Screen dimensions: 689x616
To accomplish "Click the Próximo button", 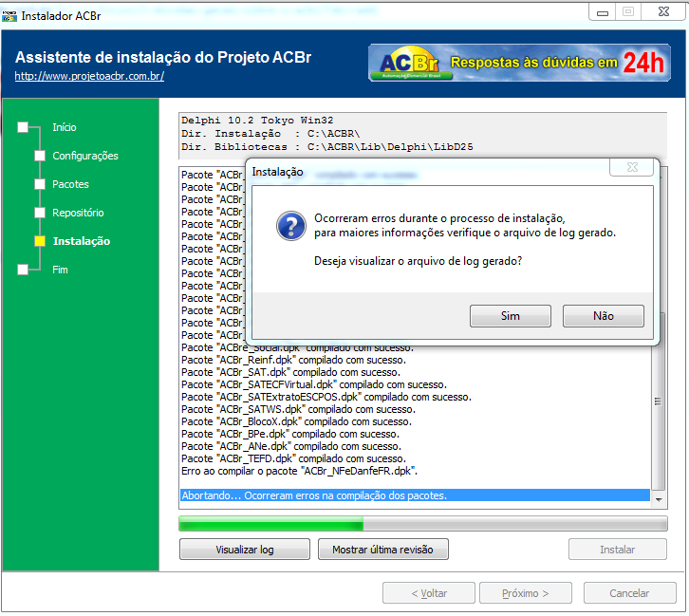I will tap(526, 593).
